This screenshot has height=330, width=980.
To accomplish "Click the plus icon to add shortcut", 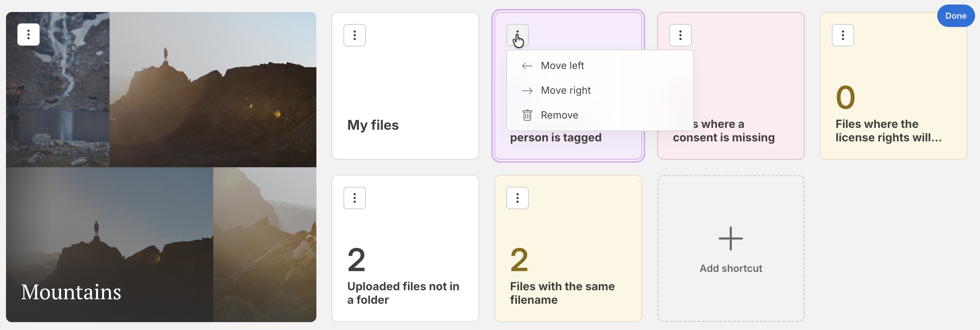I will [730, 239].
